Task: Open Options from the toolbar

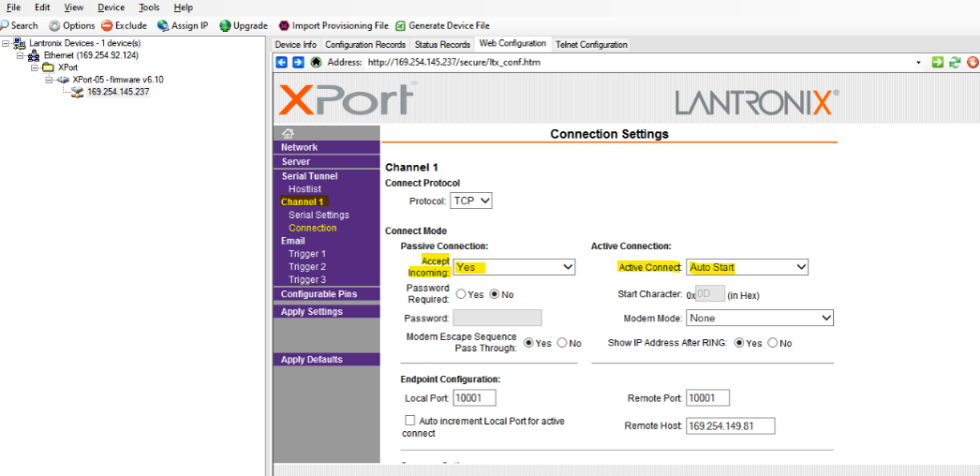Action: 72,25
